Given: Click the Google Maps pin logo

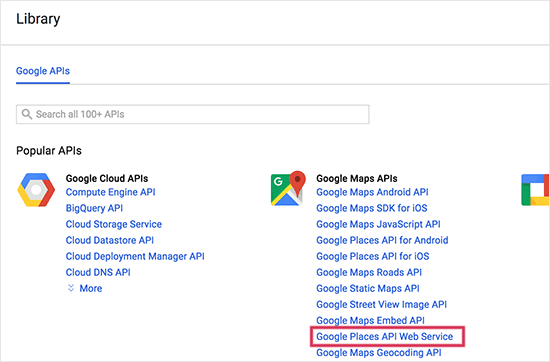Looking at the screenshot, I should coord(288,188).
